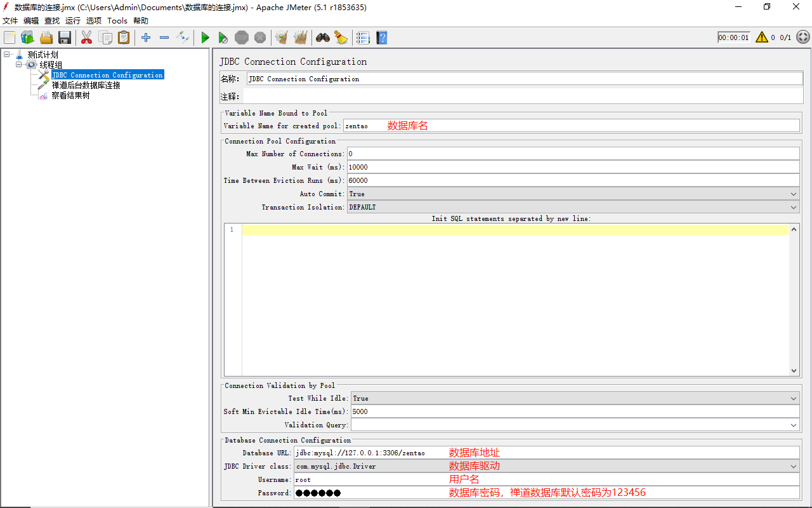Open the 编辑 menu

(x=31, y=21)
